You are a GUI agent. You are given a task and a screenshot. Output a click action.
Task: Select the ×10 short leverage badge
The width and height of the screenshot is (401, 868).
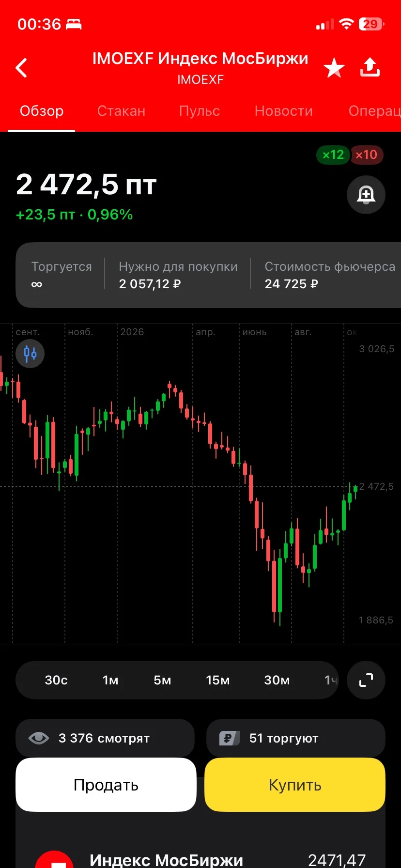click(x=367, y=155)
